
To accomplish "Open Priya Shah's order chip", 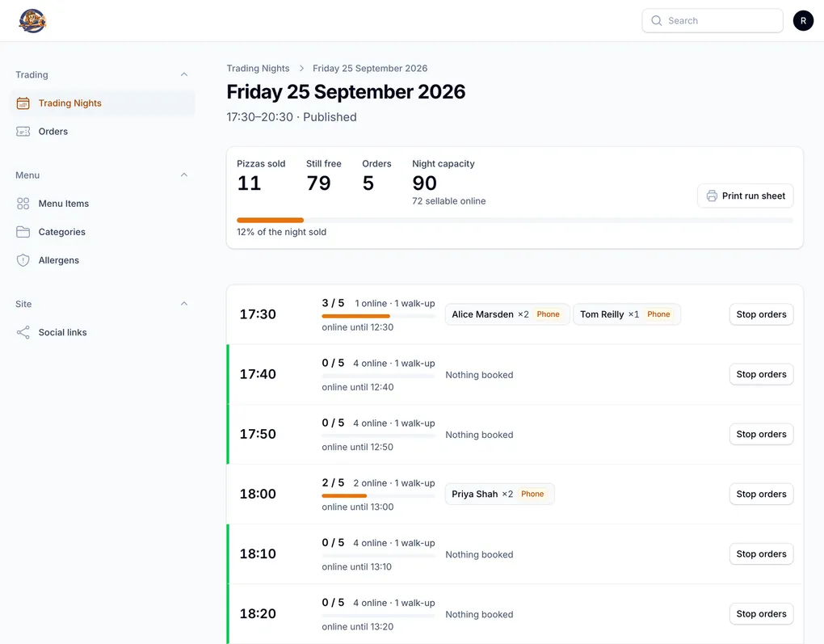I will pos(499,495).
